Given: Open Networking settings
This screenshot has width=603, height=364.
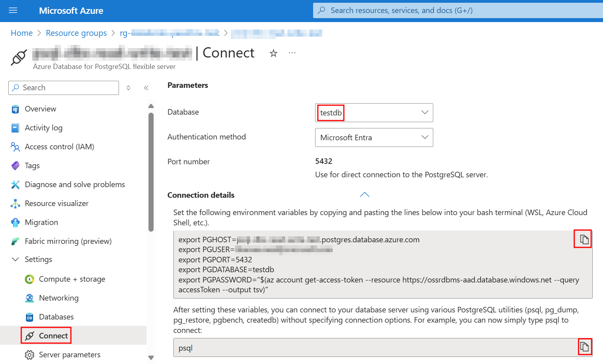Looking at the screenshot, I should 59,298.
